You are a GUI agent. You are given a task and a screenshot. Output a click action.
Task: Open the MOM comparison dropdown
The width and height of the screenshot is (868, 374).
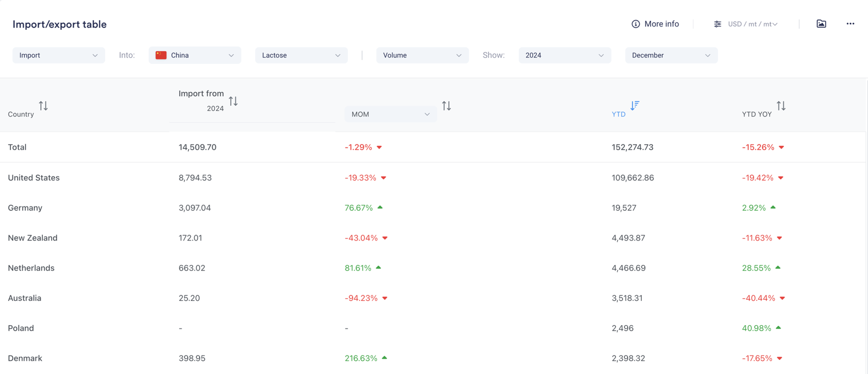[390, 114]
